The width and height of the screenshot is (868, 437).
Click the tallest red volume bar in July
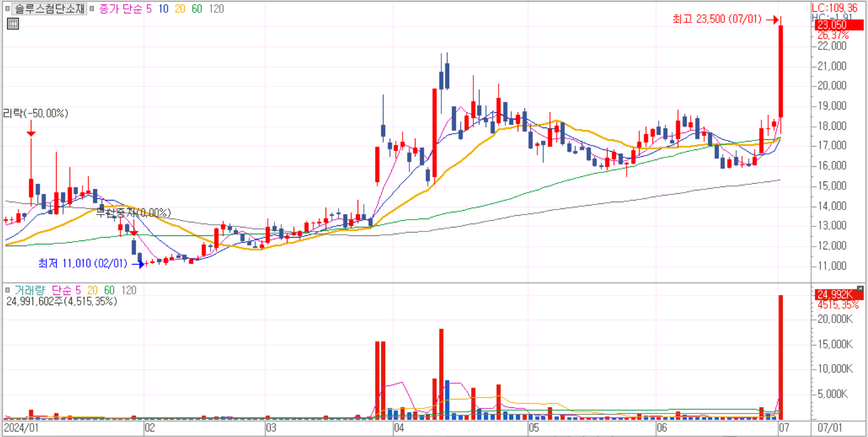tap(781, 357)
